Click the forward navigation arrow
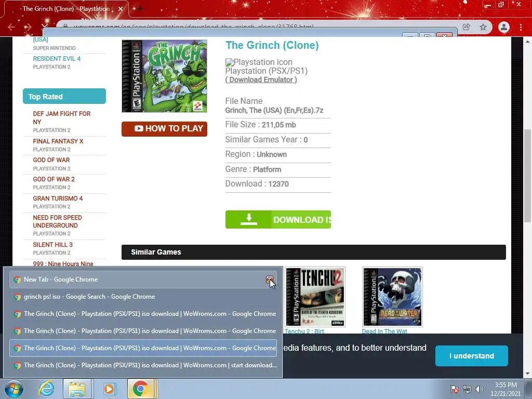Screen dimensions: 532x399 [x=28, y=27]
